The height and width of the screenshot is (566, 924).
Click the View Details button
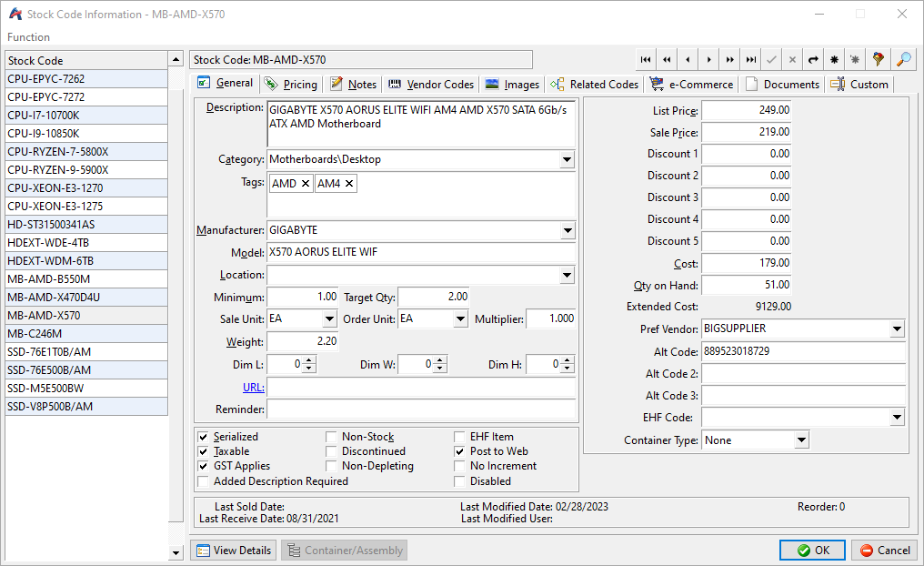click(234, 551)
